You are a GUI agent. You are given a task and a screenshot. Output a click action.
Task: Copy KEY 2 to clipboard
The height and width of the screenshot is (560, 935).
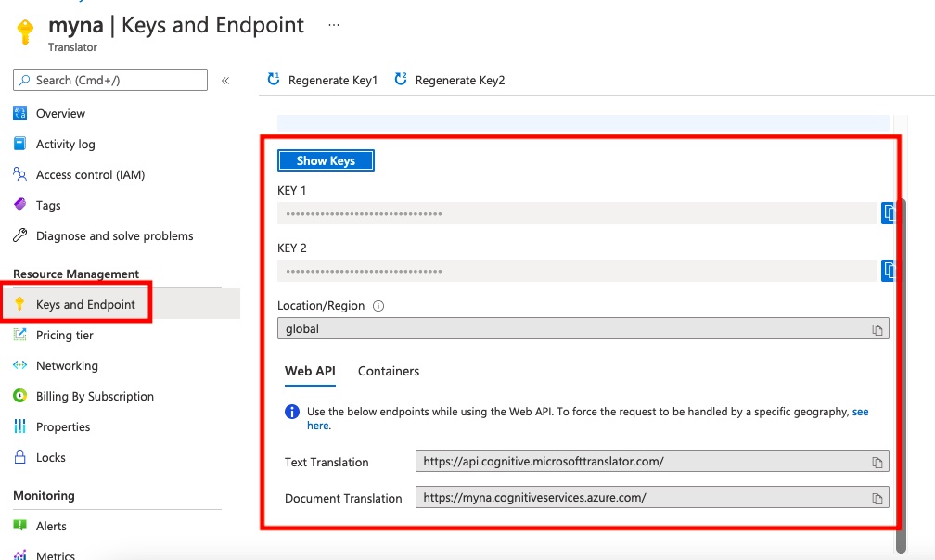tap(889, 271)
